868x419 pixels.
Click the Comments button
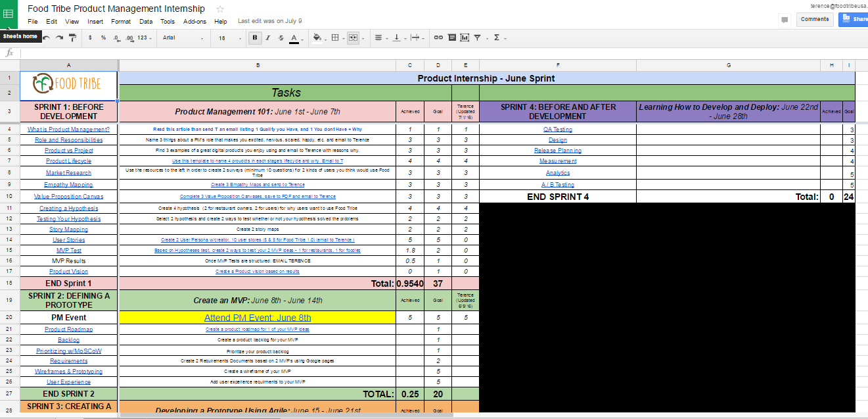pos(815,20)
